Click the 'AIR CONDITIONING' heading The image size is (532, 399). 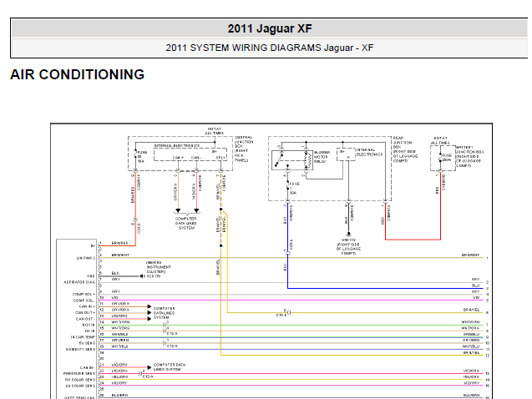click(78, 74)
